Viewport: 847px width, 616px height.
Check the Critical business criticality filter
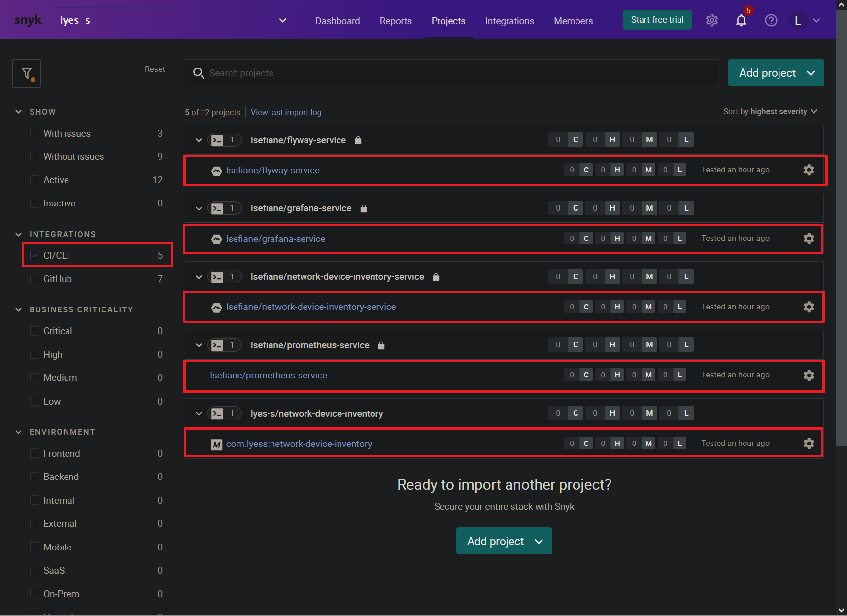pyautogui.click(x=34, y=331)
